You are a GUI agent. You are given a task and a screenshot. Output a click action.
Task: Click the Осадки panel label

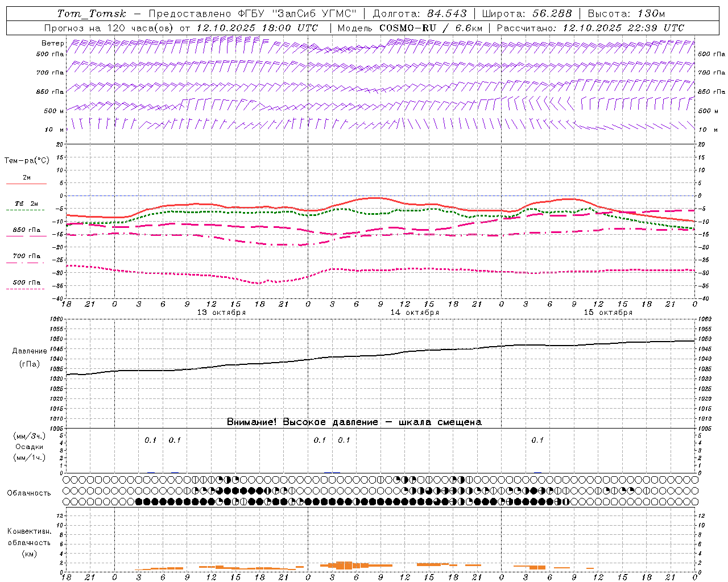(x=30, y=447)
